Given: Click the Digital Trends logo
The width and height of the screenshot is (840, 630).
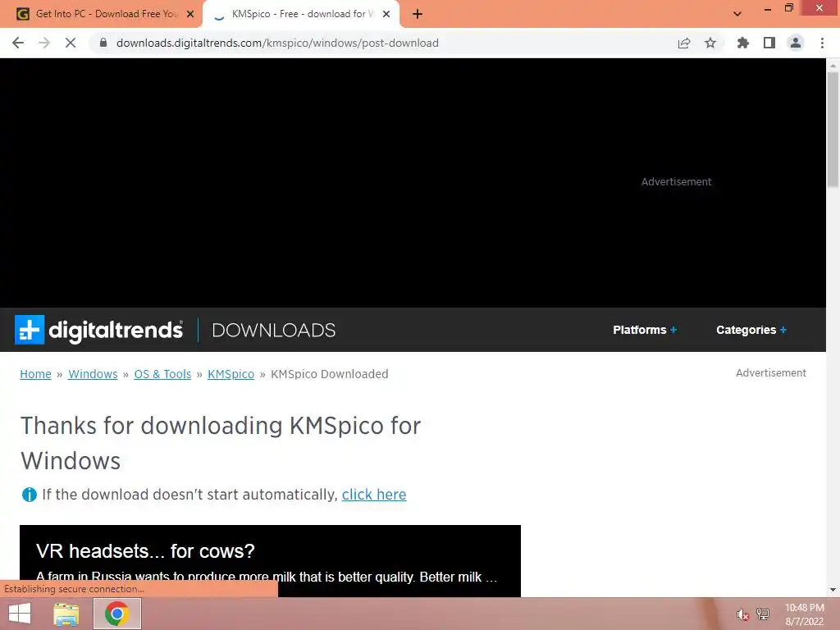Looking at the screenshot, I should pos(99,330).
